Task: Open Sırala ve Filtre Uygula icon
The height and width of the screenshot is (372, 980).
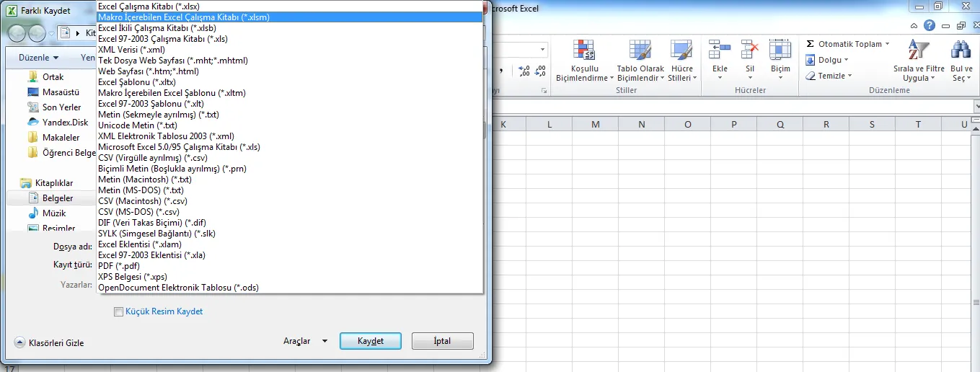Action: pyautogui.click(x=918, y=50)
